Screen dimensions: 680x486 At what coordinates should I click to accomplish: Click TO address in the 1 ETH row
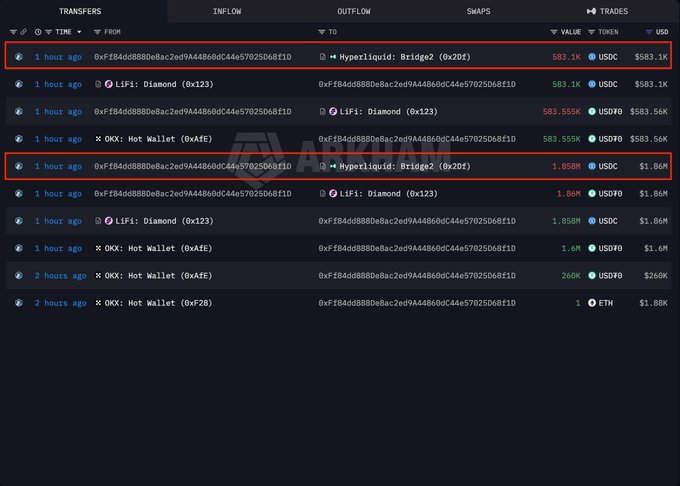(x=417, y=303)
